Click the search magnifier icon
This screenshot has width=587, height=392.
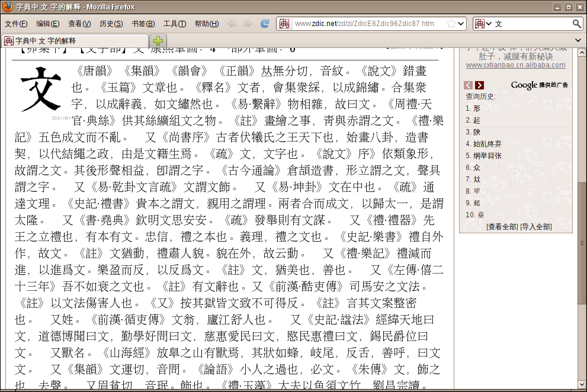coord(577,24)
